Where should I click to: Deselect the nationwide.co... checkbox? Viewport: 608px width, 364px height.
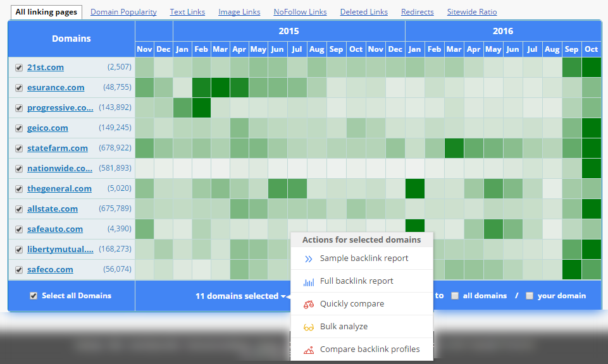[x=18, y=169]
